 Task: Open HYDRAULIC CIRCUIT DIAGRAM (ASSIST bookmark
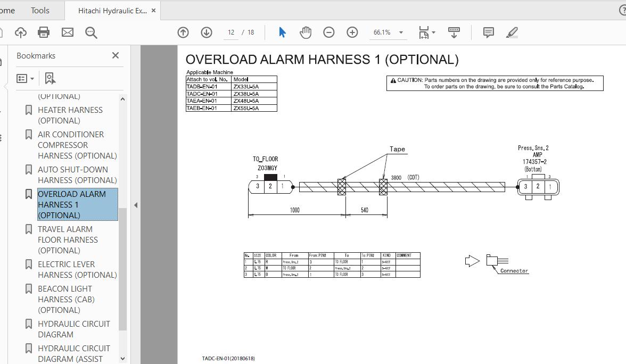[x=74, y=353]
